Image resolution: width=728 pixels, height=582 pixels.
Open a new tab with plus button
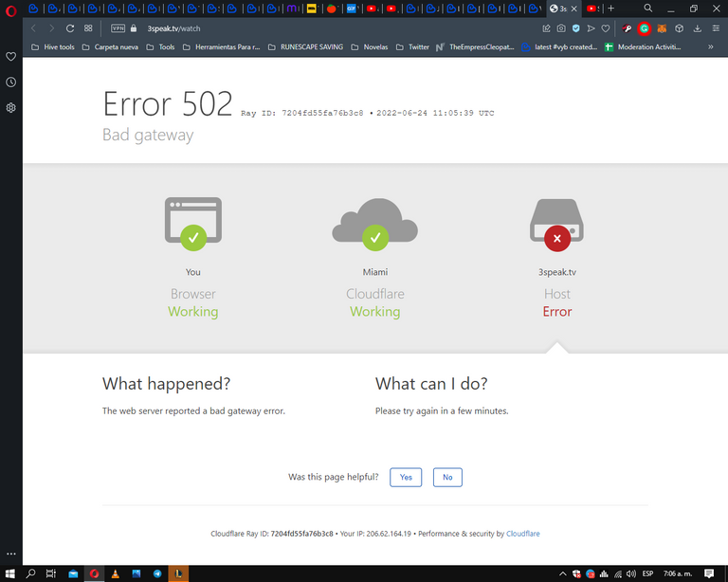[611, 9]
